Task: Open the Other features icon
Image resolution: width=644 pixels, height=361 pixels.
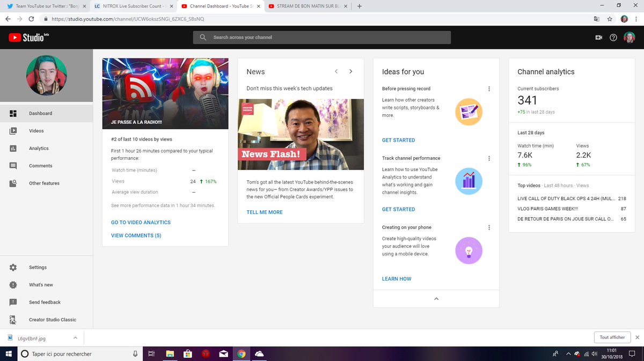Action: [x=13, y=183]
